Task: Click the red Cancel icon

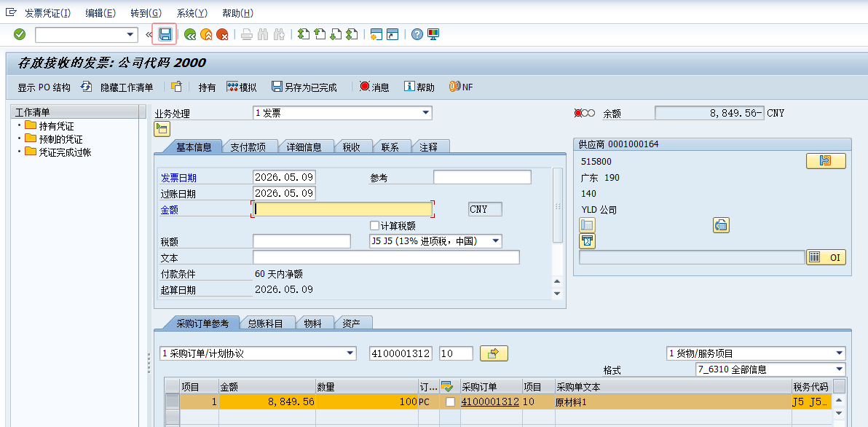Action: [x=223, y=34]
